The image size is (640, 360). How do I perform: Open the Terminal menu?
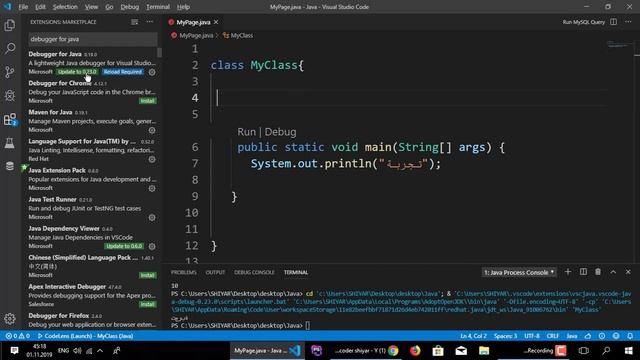pos(158,7)
